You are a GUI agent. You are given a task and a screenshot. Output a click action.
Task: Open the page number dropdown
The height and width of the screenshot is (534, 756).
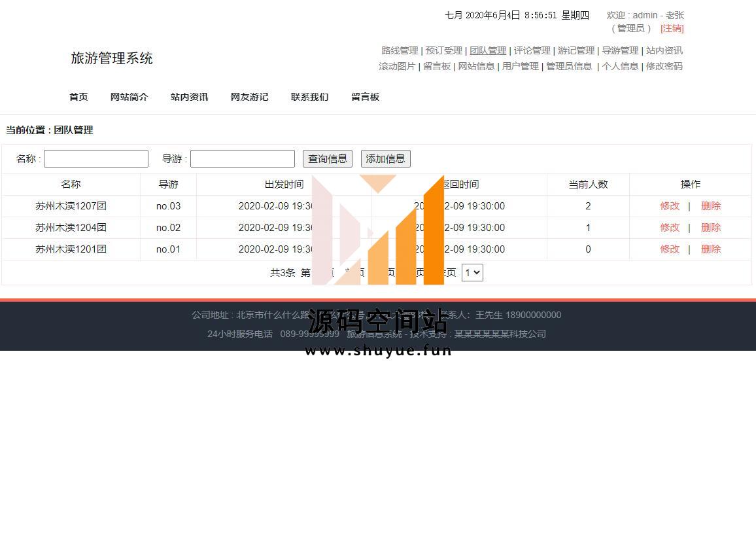[472, 272]
